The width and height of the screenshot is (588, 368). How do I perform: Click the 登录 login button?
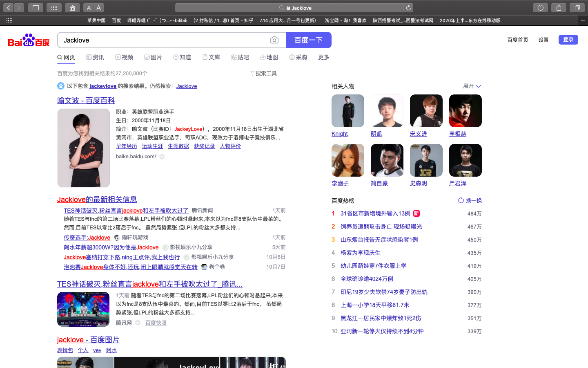point(568,40)
